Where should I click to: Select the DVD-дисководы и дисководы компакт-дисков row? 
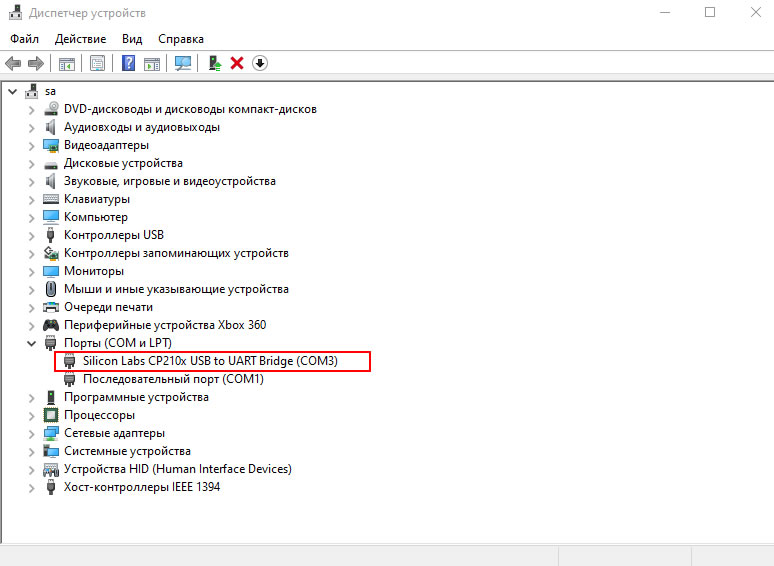[x=190, y=109]
